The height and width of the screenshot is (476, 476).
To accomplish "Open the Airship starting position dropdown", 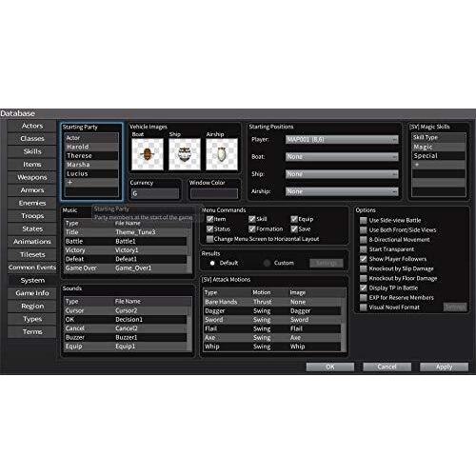I will 342,191.
